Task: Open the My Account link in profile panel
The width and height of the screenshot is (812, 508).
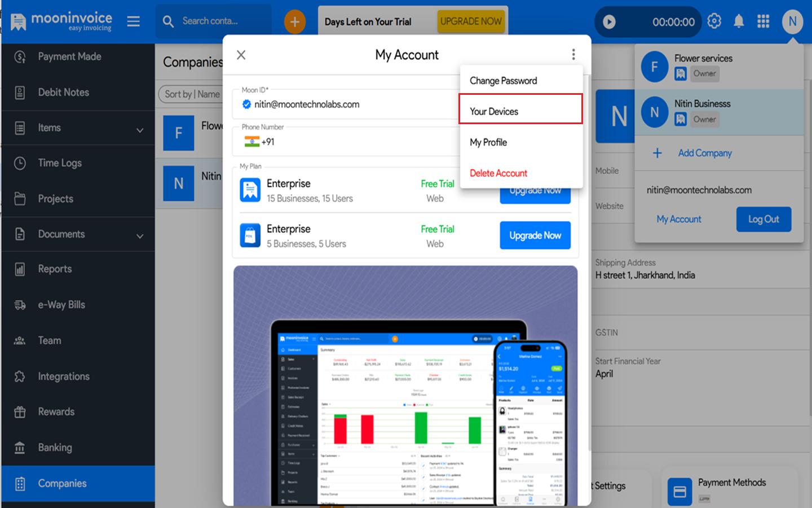Action: pos(679,219)
